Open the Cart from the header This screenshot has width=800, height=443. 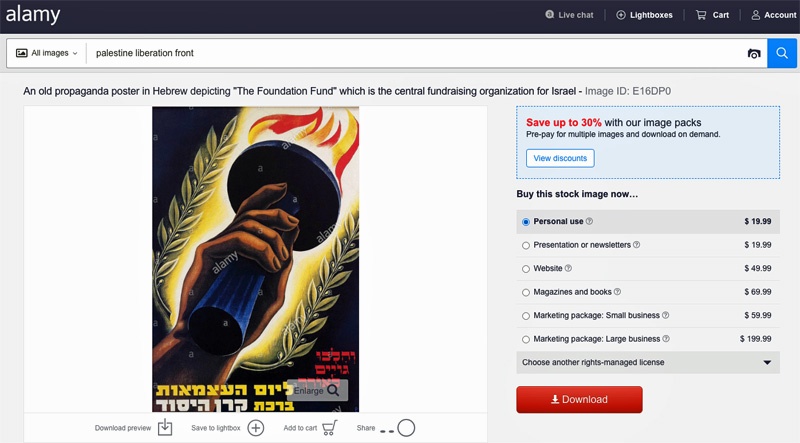[712, 15]
